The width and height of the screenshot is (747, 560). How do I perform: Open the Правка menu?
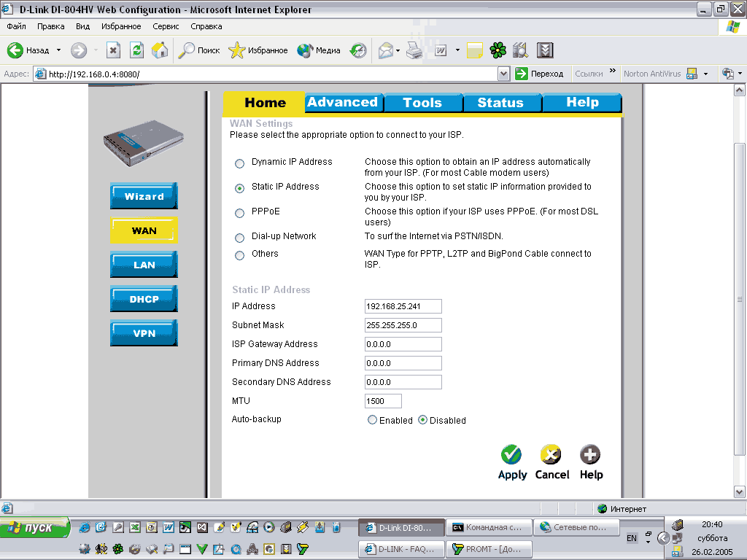click(x=50, y=26)
